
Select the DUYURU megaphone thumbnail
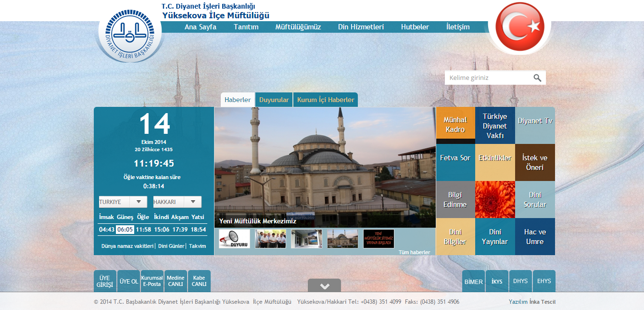[x=234, y=239]
